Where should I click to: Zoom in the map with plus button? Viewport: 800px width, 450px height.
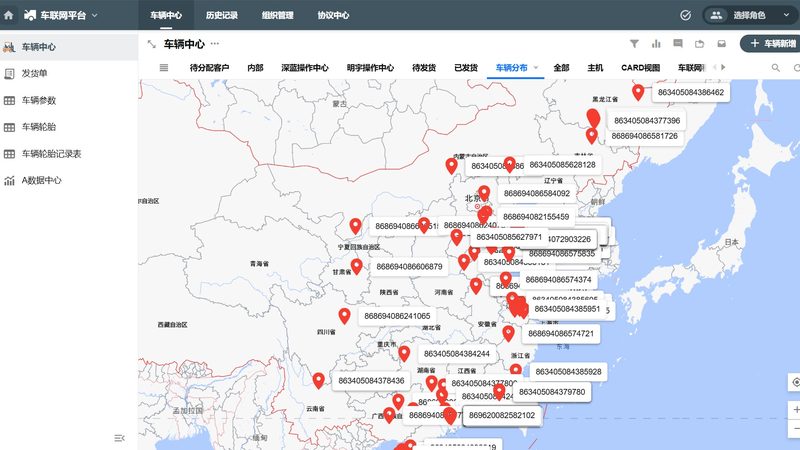795,409
